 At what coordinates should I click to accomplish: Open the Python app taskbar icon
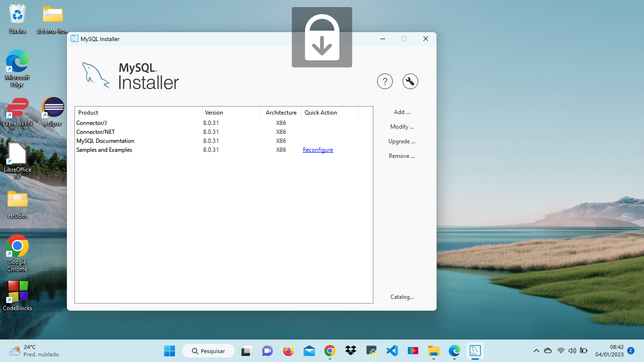pyautogui.click(x=372, y=351)
